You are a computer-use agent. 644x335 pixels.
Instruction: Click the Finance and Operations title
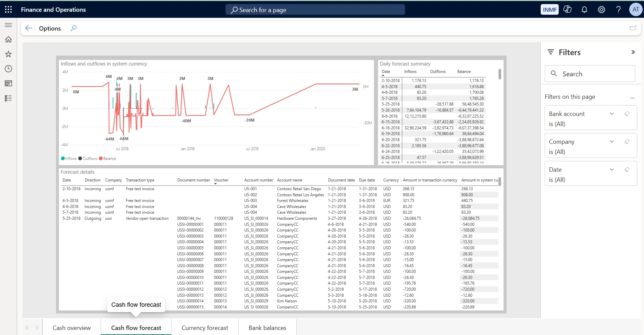[x=53, y=10]
